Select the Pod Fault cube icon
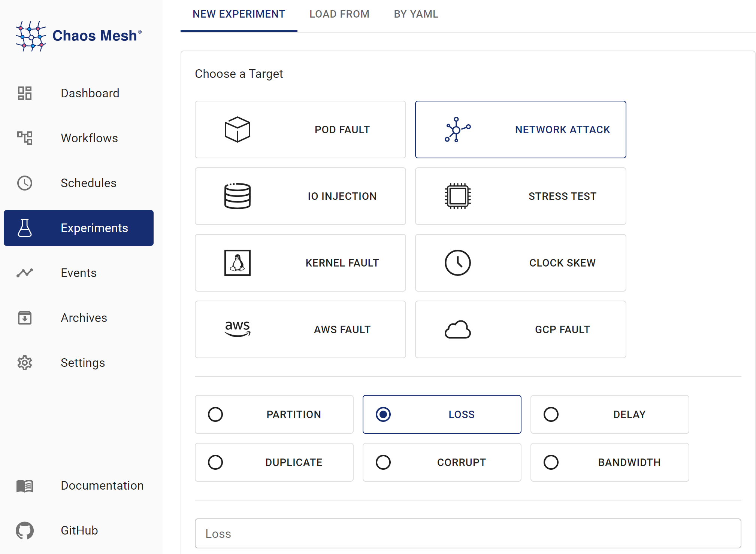 pyautogui.click(x=237, y=130)
